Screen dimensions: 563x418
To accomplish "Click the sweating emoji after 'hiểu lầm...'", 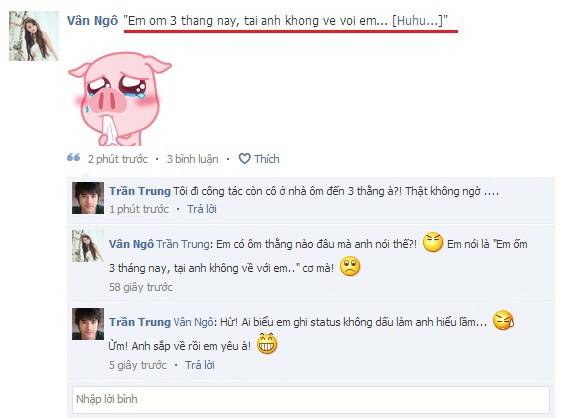I will 503,320.
